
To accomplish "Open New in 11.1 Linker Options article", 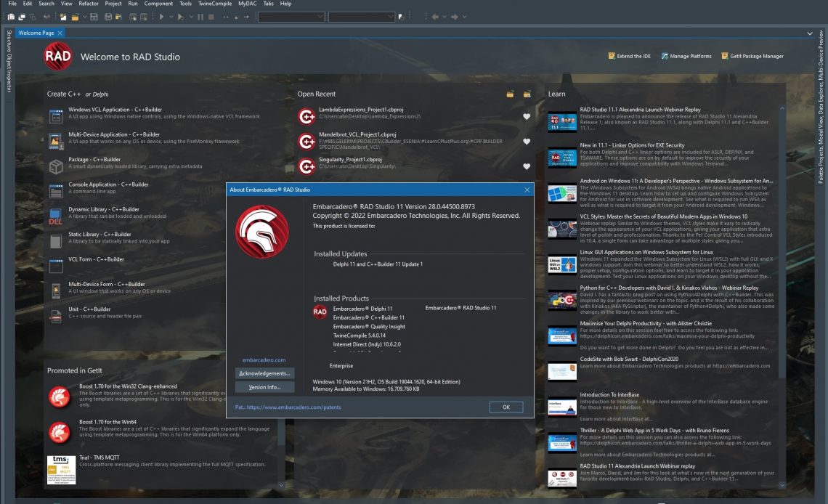I will pyautogui.click(x=632, y=145).
